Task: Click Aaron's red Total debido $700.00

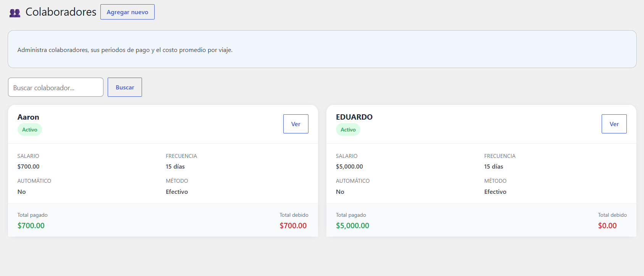Action: pos(293,226)
